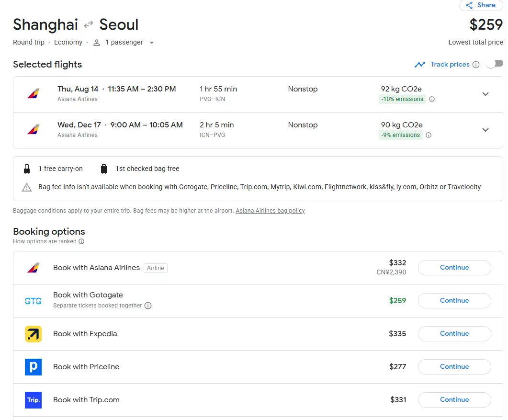This screenshot has height=420, width=508.
Task: Open 'Separate tickets booked together' info icon
Action: tap(148, 306)
